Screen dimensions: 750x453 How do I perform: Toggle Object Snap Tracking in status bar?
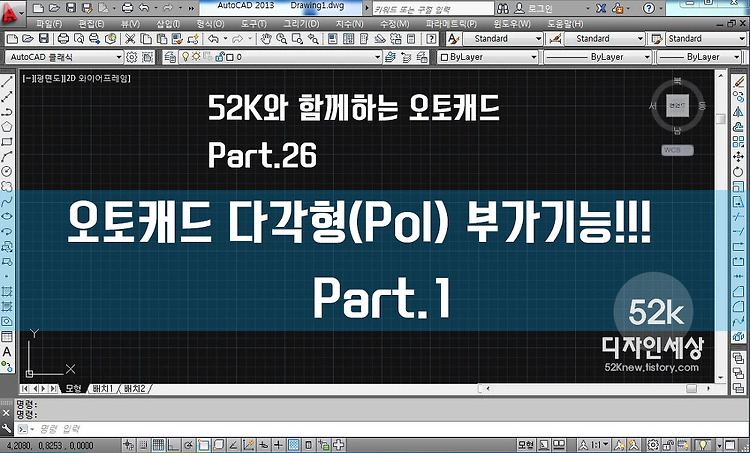(233, 445)
